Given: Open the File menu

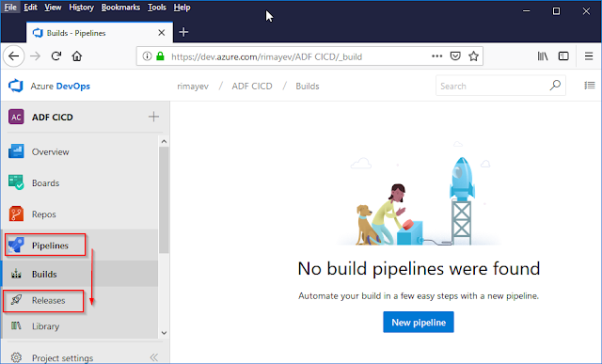Looking at the screenshot, I should [x=10, y=8].
